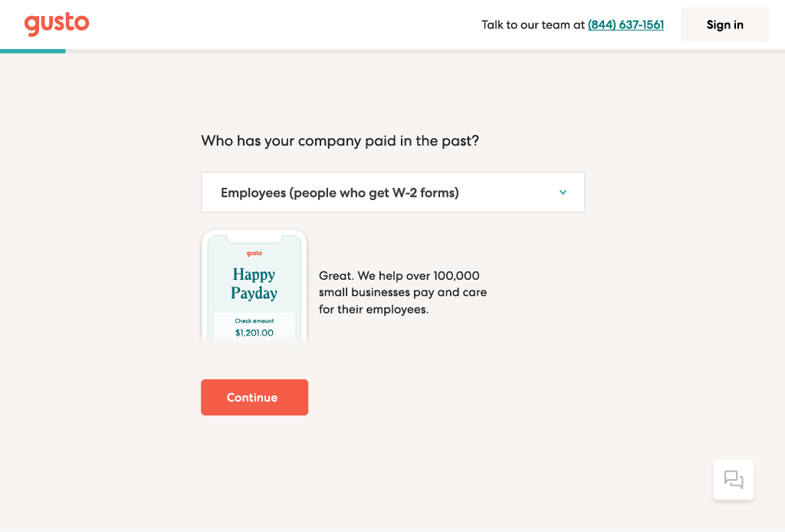This screenshot has height=532, width=785.
Task: Click the notch at top of phone illustration
Action: 254,239
